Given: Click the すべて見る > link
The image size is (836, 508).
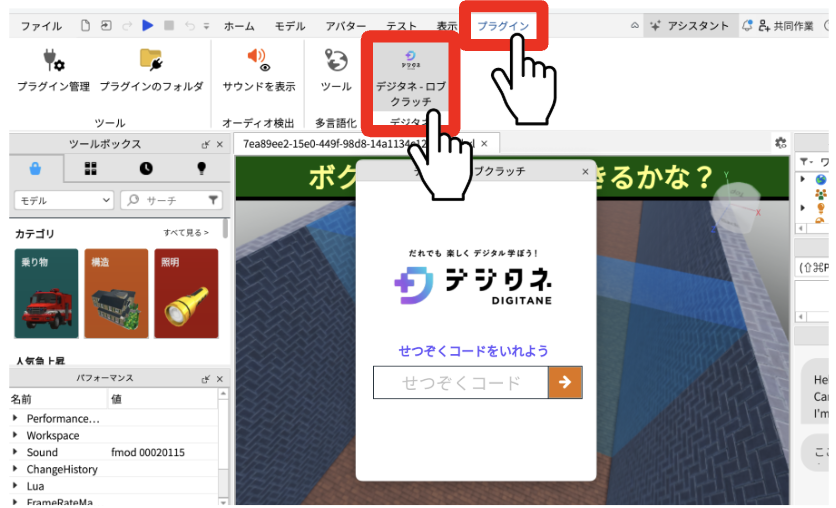Looking at the screenshot, I should tap(186, 232).
